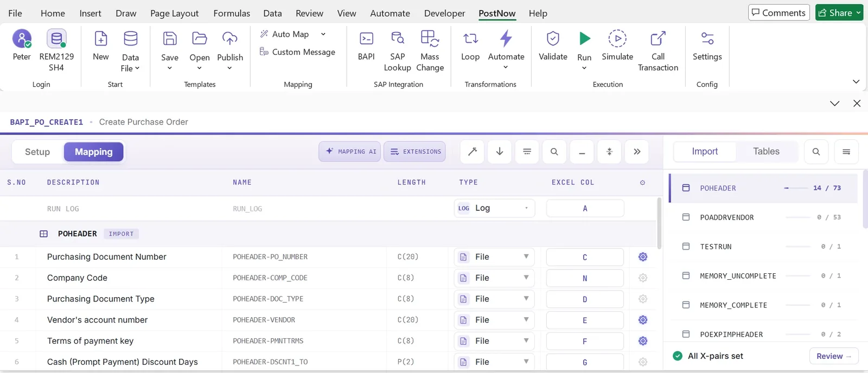Open the right panel hamburger menu
The width and height of the screenshot is (868, 373).
click(846, 152)
